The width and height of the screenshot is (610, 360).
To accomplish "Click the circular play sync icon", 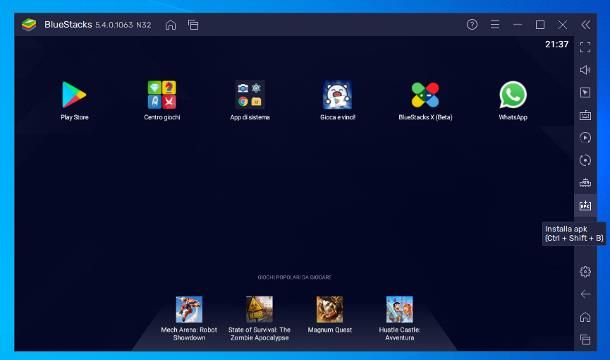I will point(585,138).
